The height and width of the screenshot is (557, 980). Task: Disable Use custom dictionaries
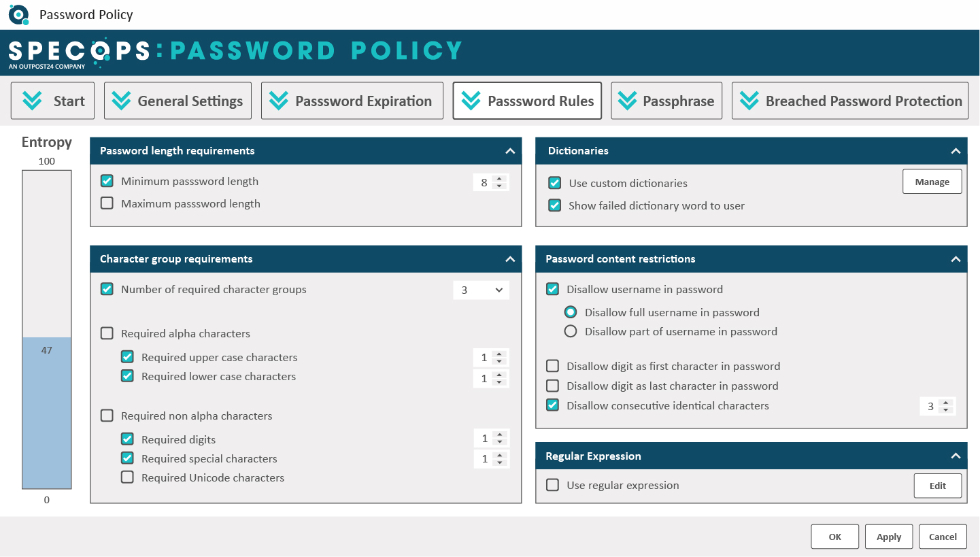coord(554,183)
